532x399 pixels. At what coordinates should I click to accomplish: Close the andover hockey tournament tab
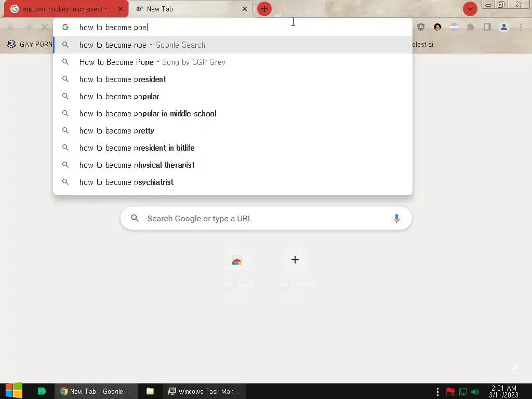[x=120, y=9]
